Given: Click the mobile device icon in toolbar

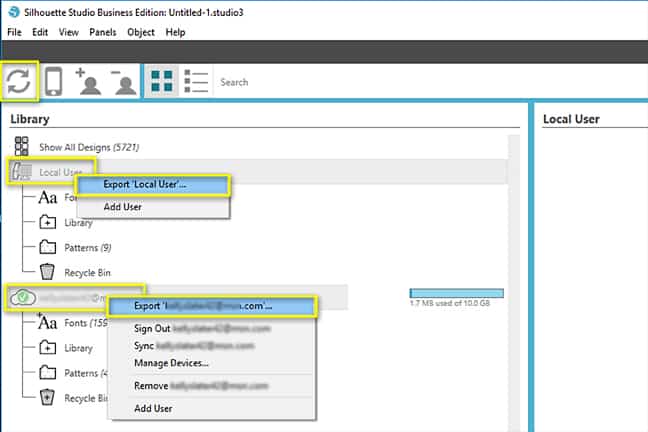Looking at the screenshot, I should (54, 82).
